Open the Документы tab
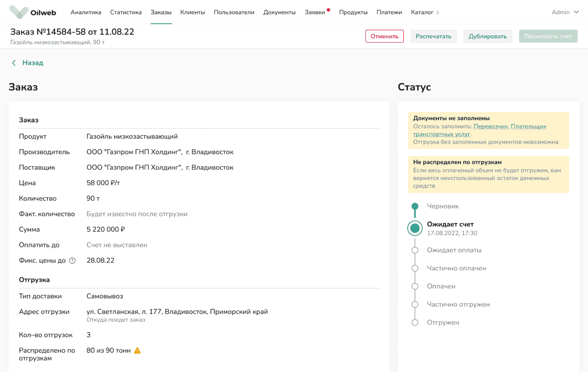The width and height of the screenshot is (588, 372). 279,12
